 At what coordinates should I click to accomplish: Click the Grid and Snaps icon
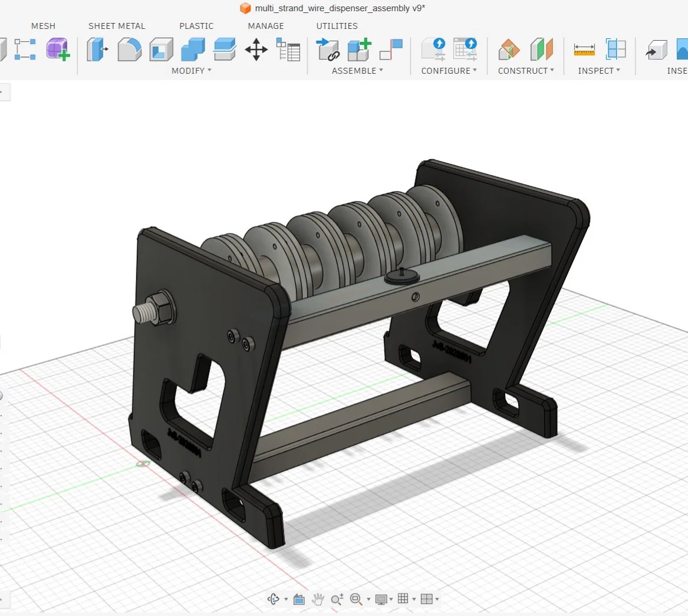(403, 598)
